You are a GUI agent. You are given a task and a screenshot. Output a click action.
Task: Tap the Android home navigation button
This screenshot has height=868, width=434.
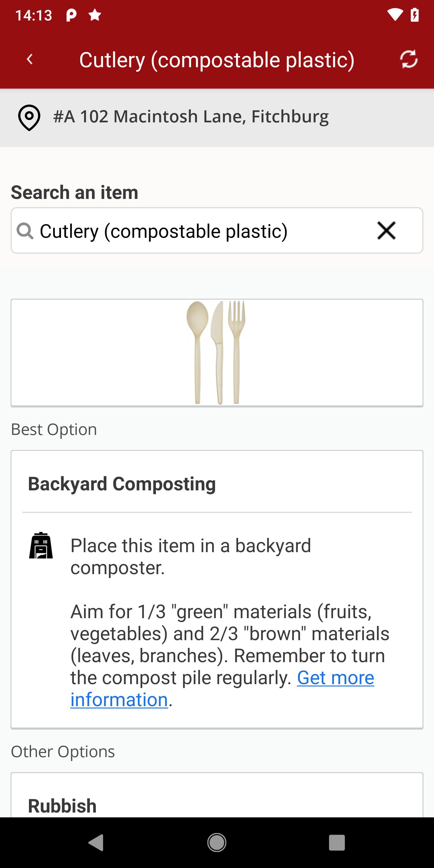(x=217, y=843)
